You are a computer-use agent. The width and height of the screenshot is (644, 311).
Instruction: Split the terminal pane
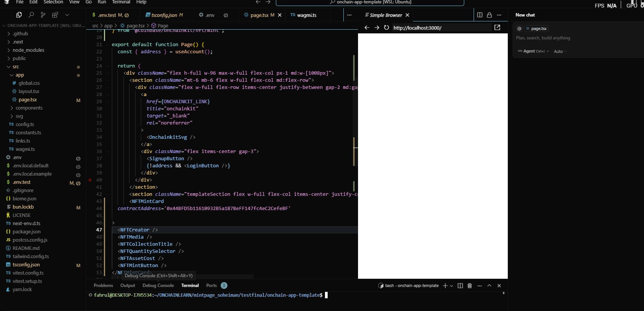[460, 286]
